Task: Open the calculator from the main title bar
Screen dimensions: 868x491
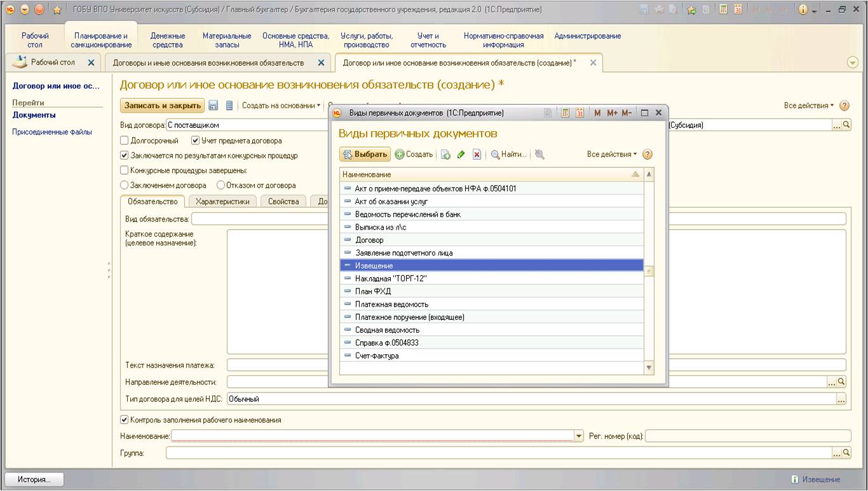Action: 724,10
